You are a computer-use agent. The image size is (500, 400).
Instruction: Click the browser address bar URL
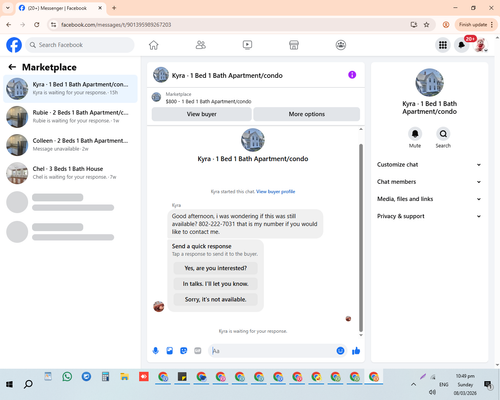(116, 25)
